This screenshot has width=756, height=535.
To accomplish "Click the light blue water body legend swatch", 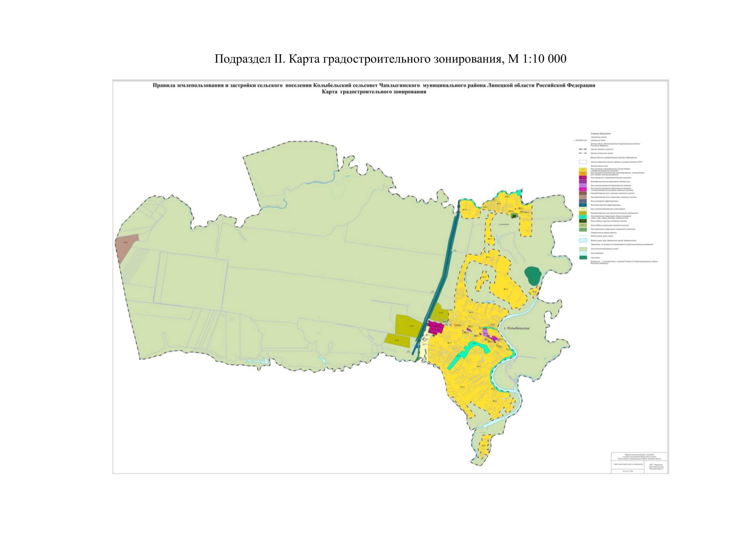I will pyautogui.click(x=582, y=240).
